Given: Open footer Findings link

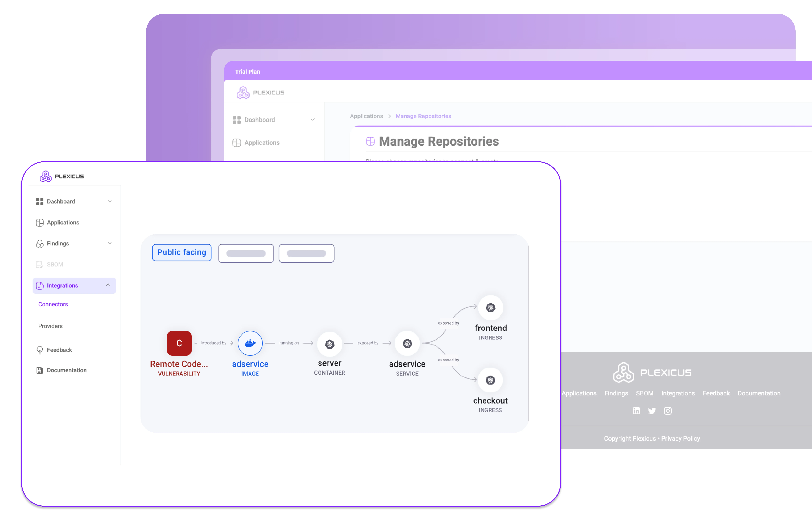Looking at the screenshot, I should coord(616,393).
